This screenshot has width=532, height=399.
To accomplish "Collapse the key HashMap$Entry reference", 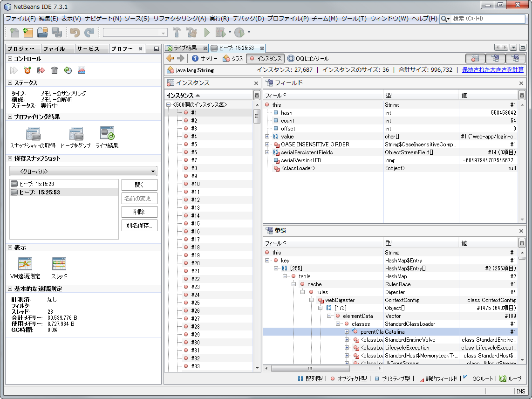I will 267,261.
